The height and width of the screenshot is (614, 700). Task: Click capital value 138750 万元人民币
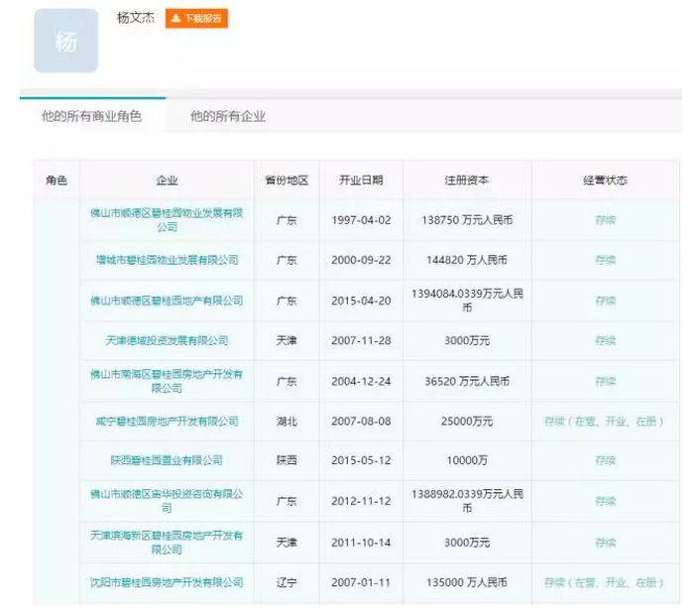467,220
